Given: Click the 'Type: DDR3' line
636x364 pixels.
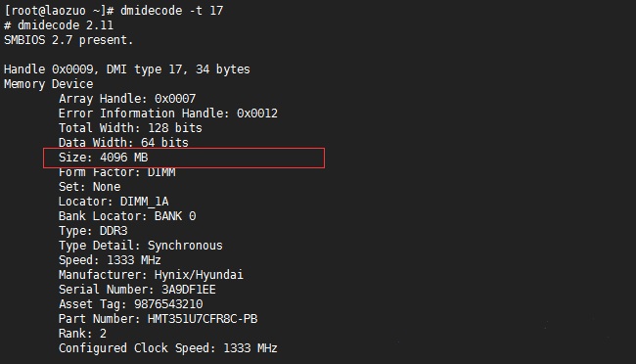Looking at the screenshot, I should click(93, 231).
